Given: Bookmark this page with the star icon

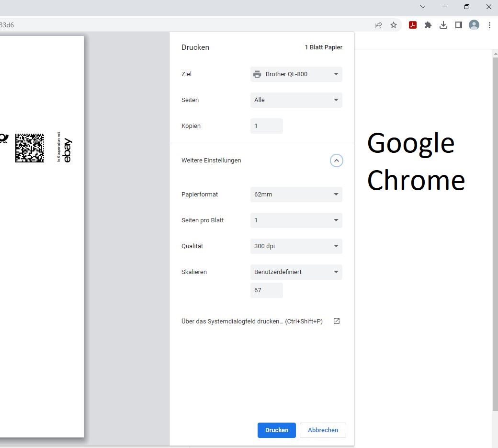Looking at the screenshot, I should coord(394,25).
